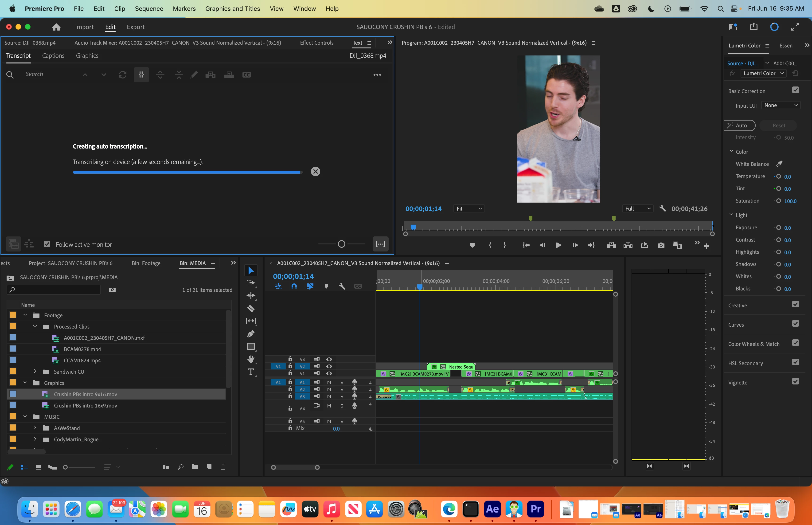Cancel the auto transcription progress
812x525 pixels.
(315, 172)
